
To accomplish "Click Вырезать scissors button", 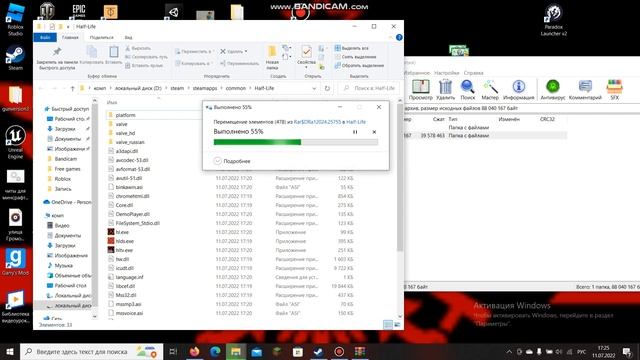I will point(138,48).
